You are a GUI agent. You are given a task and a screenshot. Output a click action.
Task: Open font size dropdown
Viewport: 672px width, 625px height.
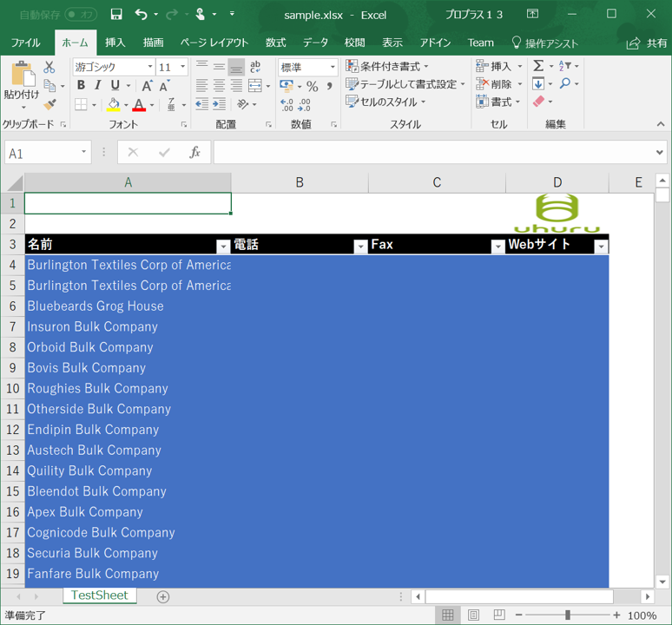[183, 67]
